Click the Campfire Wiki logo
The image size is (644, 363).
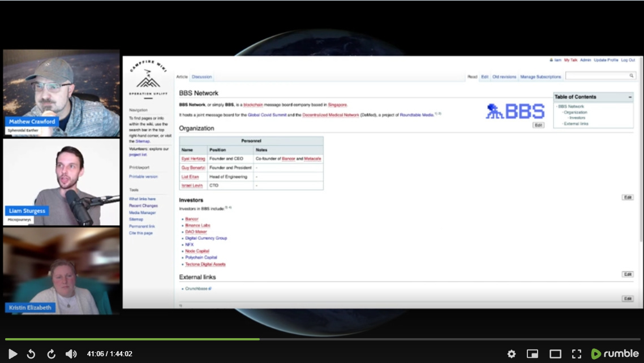pyautogui.click(x=148, y=79)
